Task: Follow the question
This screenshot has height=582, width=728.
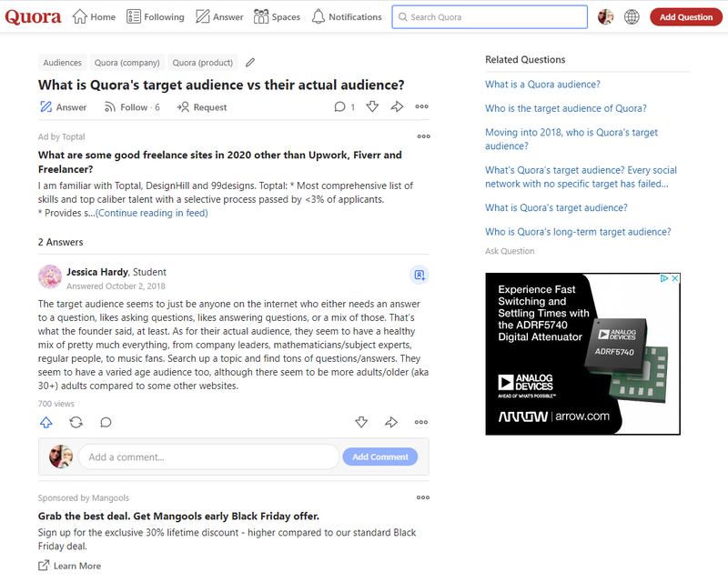Action: (x=132, y=107)
